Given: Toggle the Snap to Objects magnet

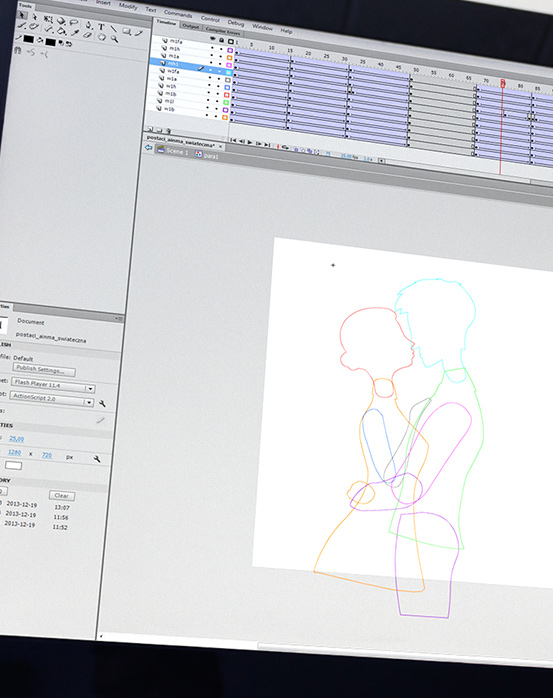Looking at the screenshot, I should point(17,50).
